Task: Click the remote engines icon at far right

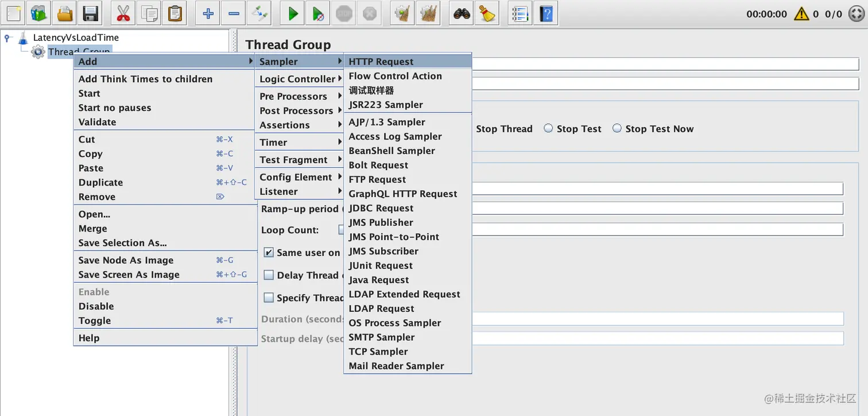Action: 855,13
